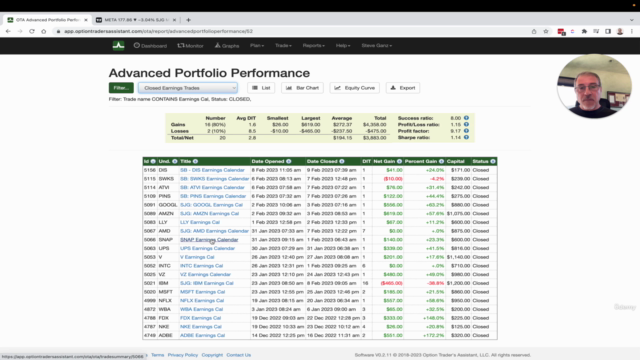The width and height of the screenshot is (640, 360).
Task: Click sort icon on Title column
Action: 196,161
